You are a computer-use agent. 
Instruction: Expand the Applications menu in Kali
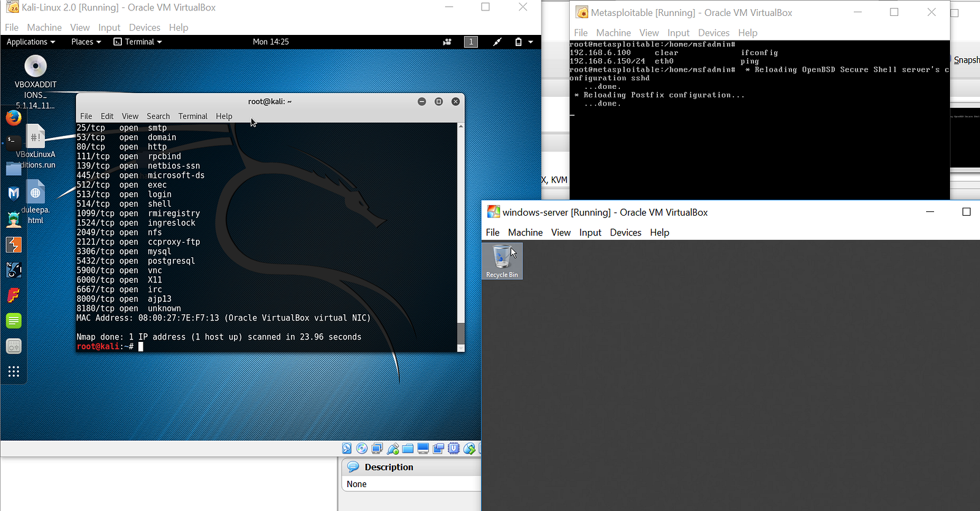[31, 42]
